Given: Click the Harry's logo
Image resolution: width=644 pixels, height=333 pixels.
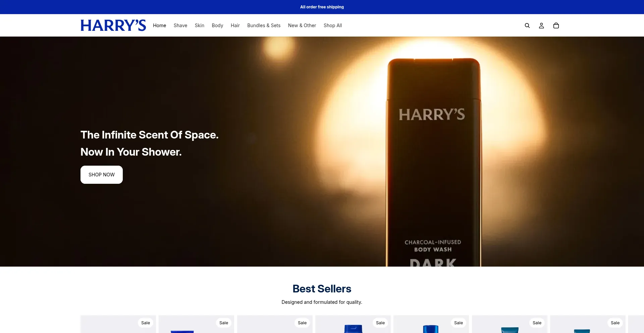Looking at the screenshot, I should click(113, 25).
